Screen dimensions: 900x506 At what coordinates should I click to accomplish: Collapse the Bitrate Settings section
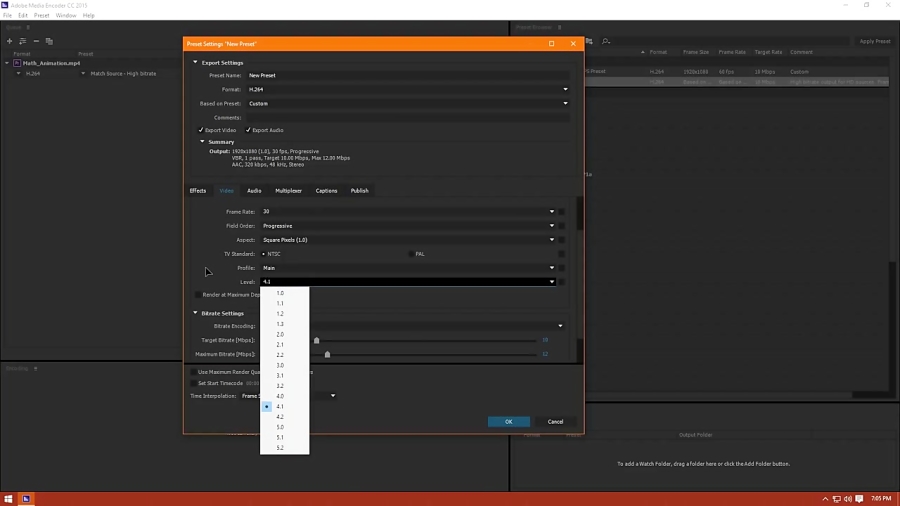point(195,313)
